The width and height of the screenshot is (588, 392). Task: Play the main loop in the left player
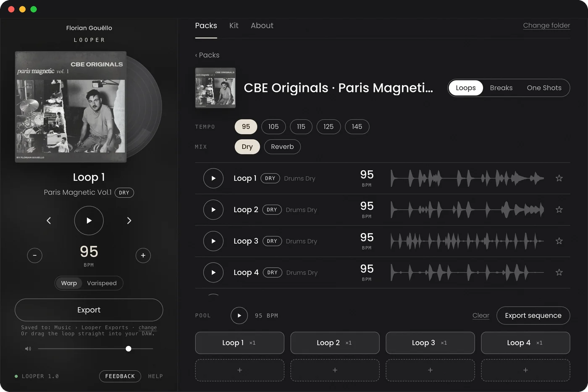point(89,220)
